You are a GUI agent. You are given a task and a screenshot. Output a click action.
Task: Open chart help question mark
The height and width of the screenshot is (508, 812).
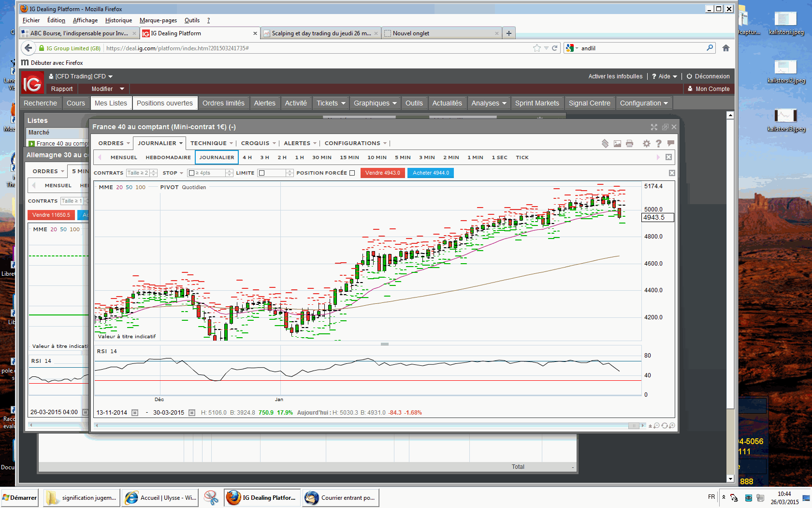click(x=658, y=144)
